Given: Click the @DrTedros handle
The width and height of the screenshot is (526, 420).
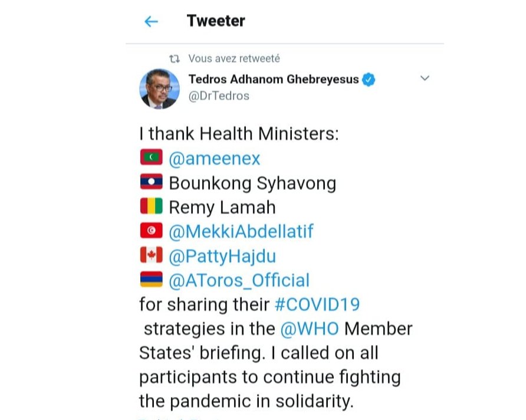Looking at the screenshot, I should 219,96.
